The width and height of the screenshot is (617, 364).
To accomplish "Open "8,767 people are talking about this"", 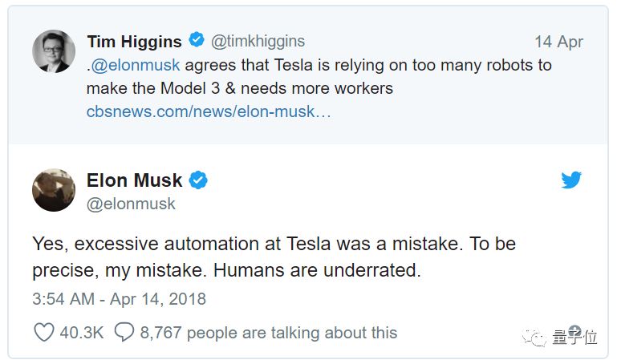I will (268, 332).
